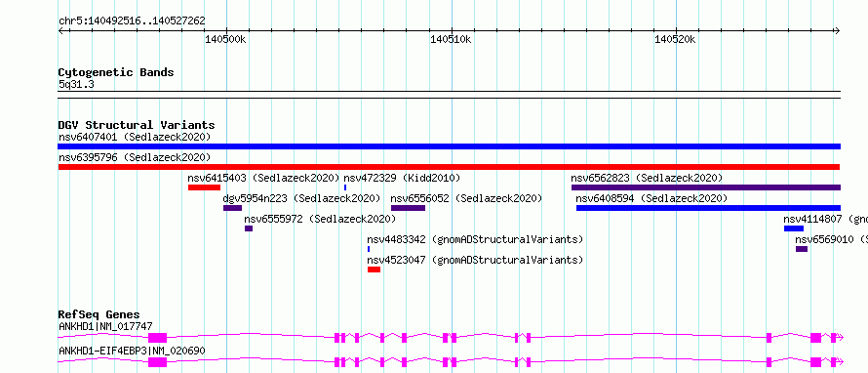Click the RefSeq Genes track title
This screenshot has height=373, width=868.
pyautogui.click(x=99, y=314)
